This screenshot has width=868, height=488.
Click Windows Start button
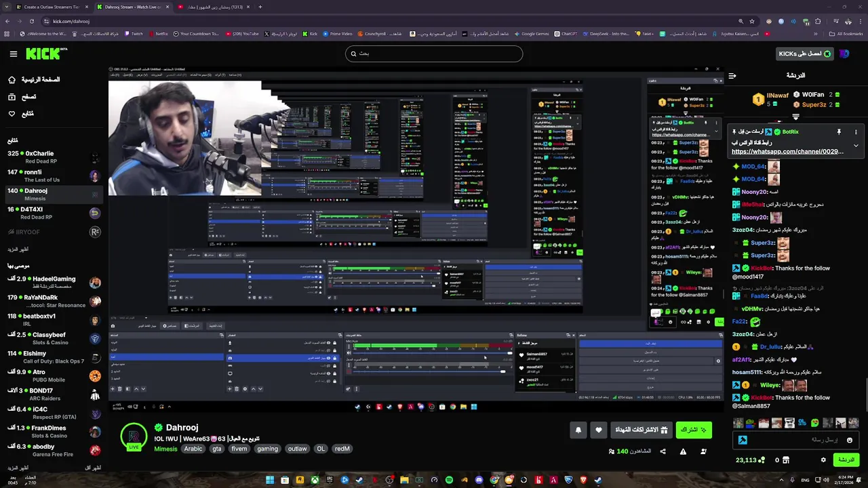tap(270, 480)
